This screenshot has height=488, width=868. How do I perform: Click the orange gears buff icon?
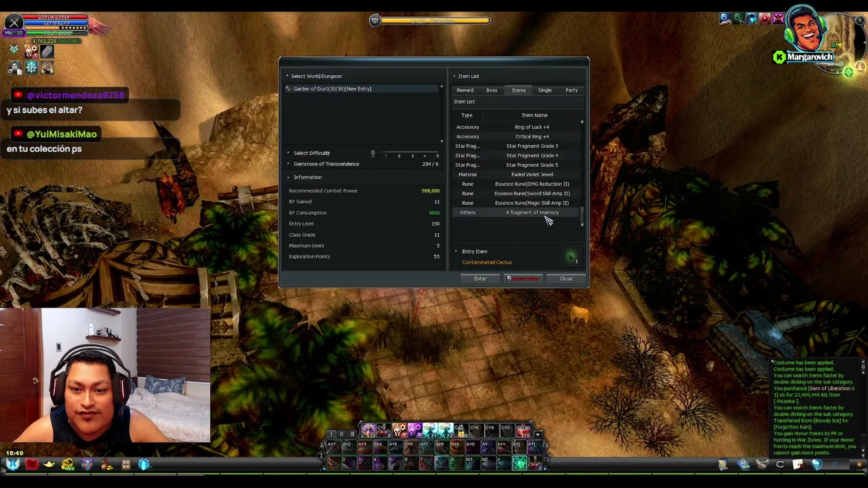point(31,51)
